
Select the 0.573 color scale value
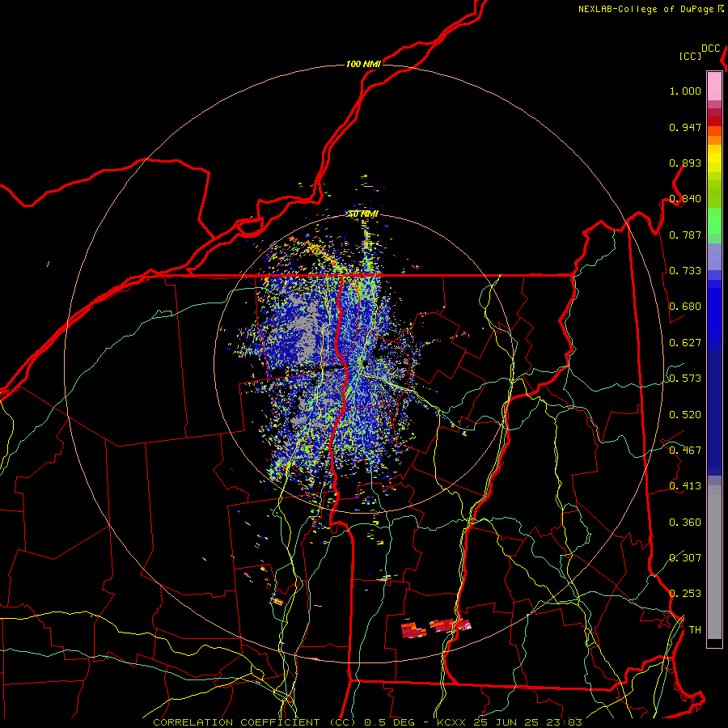click(x=685, y=379)
